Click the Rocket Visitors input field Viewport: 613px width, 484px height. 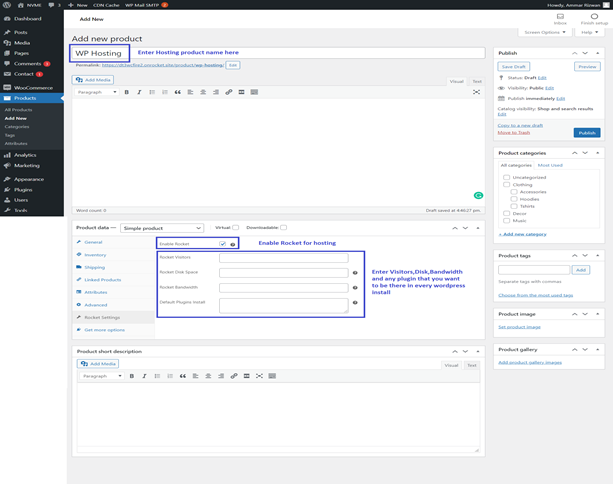[x=283, y=258]
